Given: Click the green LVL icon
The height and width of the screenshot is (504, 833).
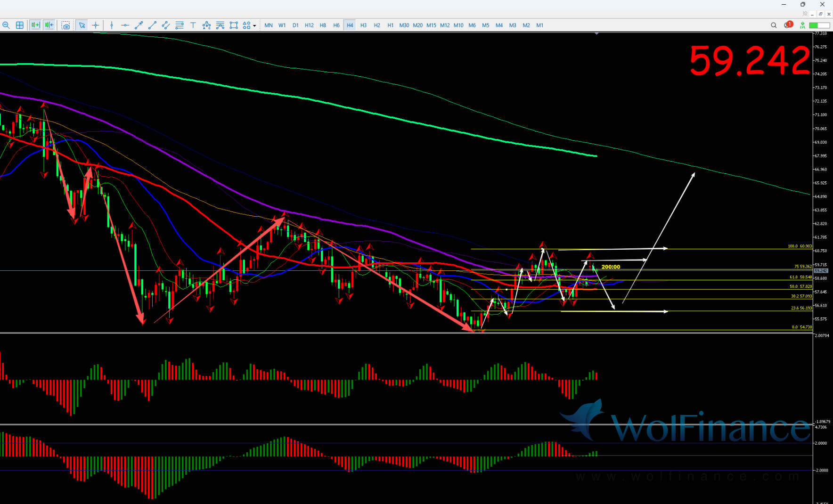Looking at the screenshot, I should click(802, 25).
